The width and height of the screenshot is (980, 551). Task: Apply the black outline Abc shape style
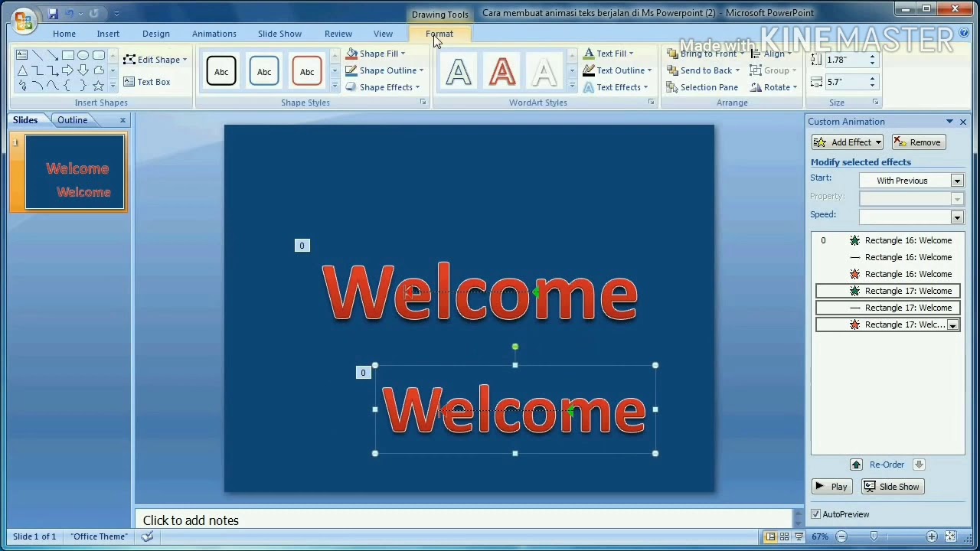[x=221, y=71]
